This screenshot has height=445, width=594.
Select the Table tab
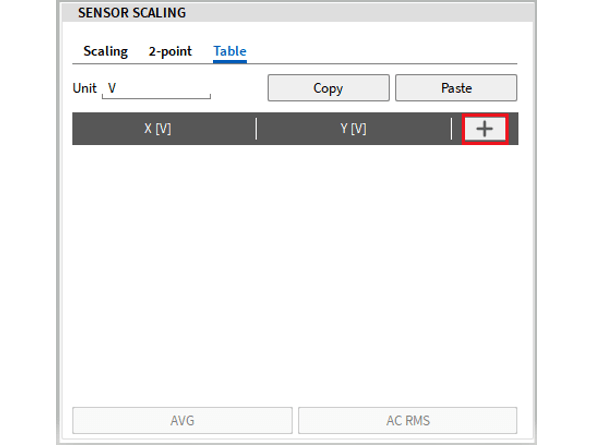(230, 51)
